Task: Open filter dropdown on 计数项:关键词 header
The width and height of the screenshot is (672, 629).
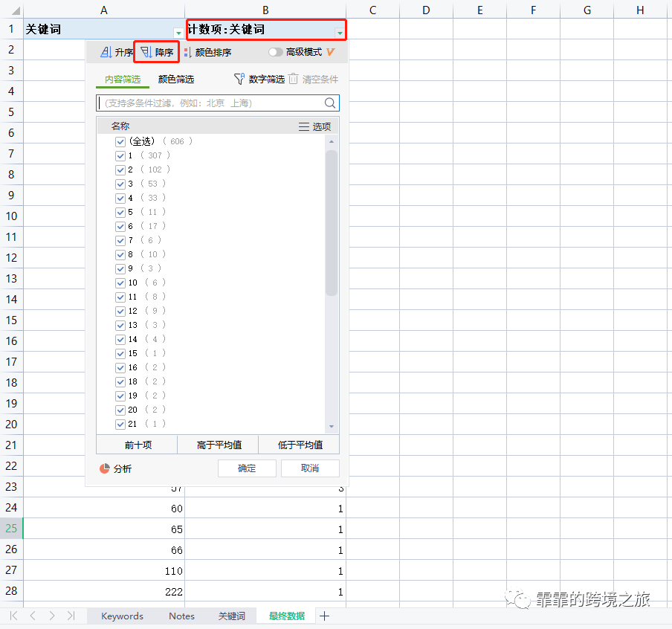Action: click(x=340, y=33)
